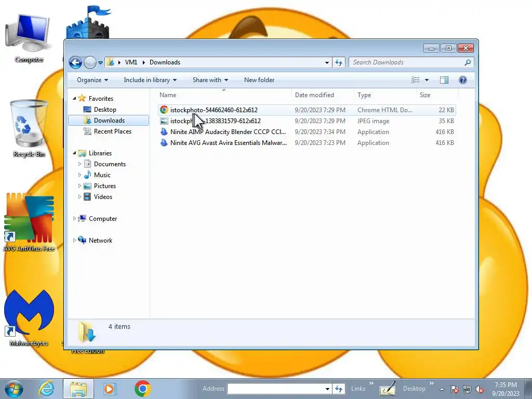Viewport: 532px width, 399px height.
Task: Click the Ninite AIMP installer icon
Action: pos(164,131)
